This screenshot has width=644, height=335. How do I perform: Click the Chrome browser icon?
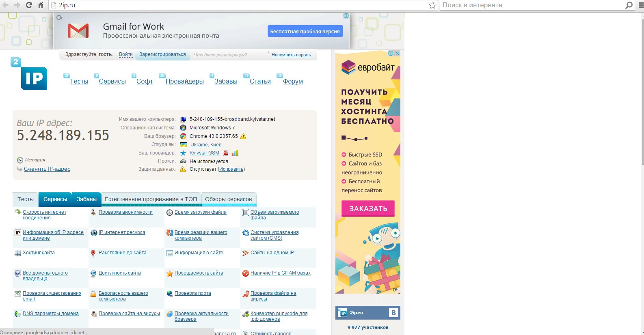click(x=183, y=136)
